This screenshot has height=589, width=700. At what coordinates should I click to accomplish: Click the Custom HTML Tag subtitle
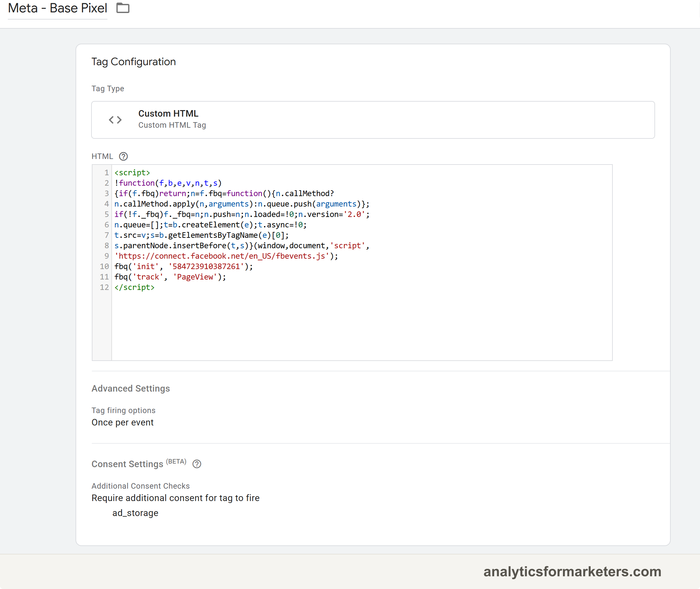click(172, 125)
